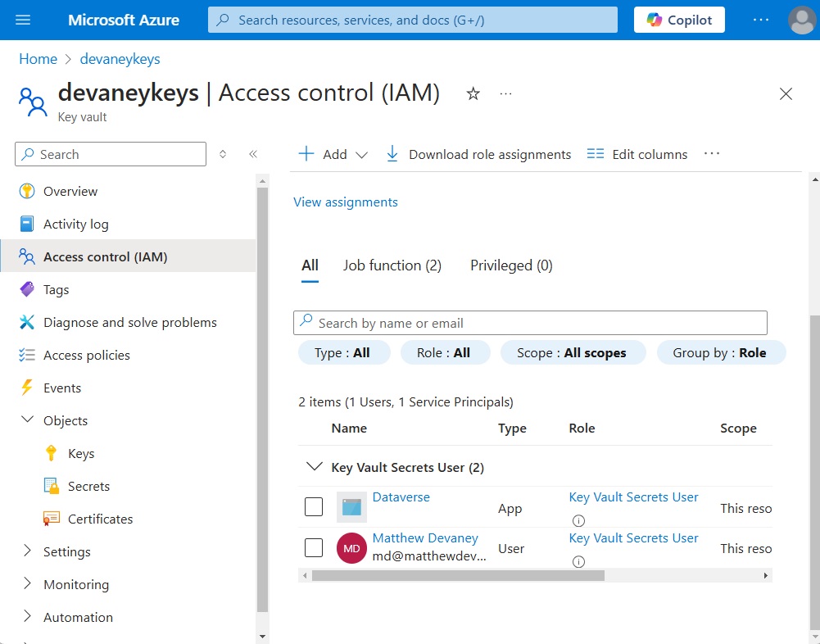Close the Access control blade
Viewport: 820px width, 644px height.
[x=786, y=93]
